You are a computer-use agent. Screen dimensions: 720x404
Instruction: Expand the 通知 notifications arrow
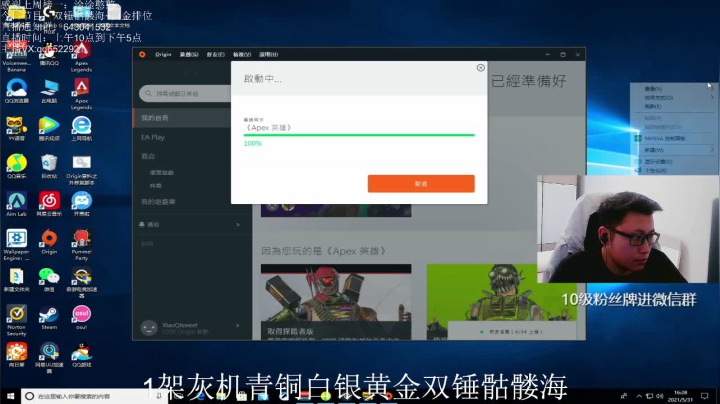pyautogui.click(x=238, y=224)
